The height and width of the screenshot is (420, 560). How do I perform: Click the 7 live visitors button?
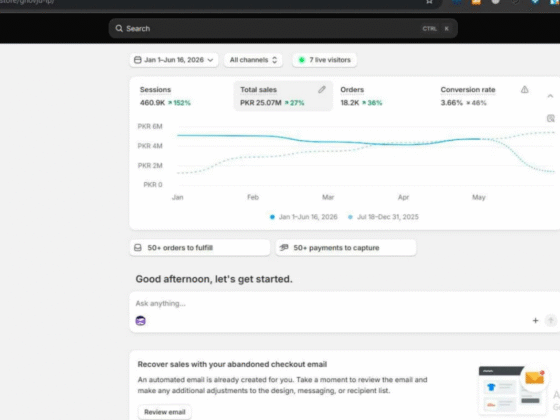tap(324, 60)
